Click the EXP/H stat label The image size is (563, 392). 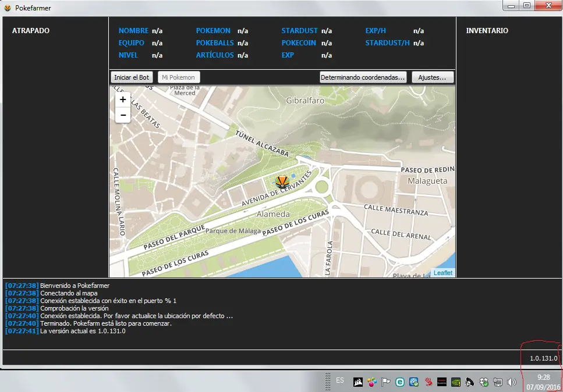pos(376,31)
